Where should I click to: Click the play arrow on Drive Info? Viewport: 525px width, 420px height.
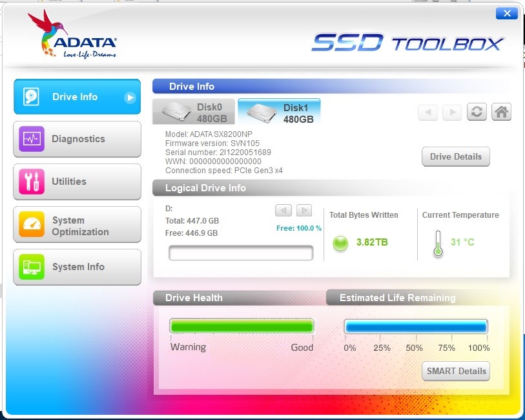click(x=130, y=98)
